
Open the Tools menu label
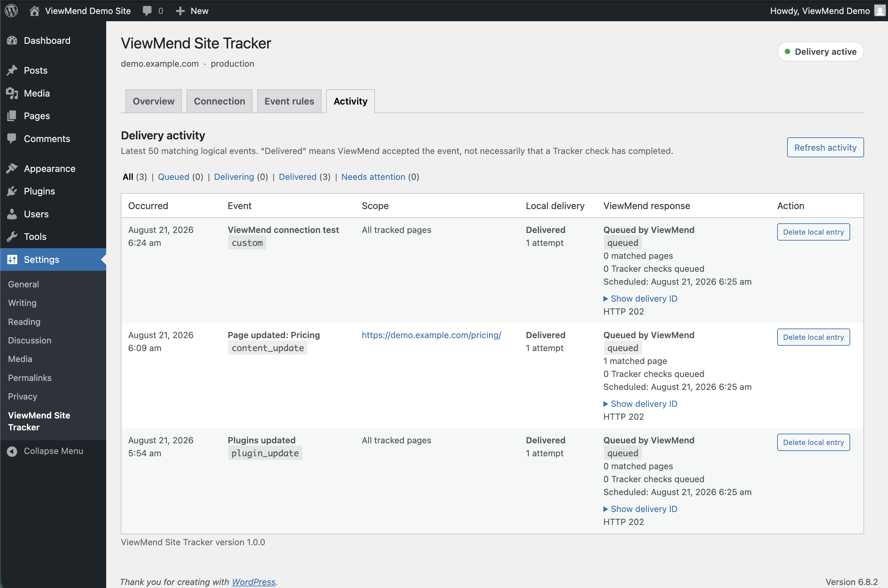(x=35, y=237)
